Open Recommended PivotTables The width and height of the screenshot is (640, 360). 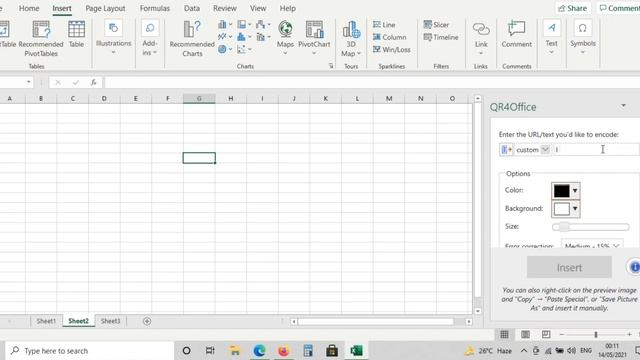[41, 39]
